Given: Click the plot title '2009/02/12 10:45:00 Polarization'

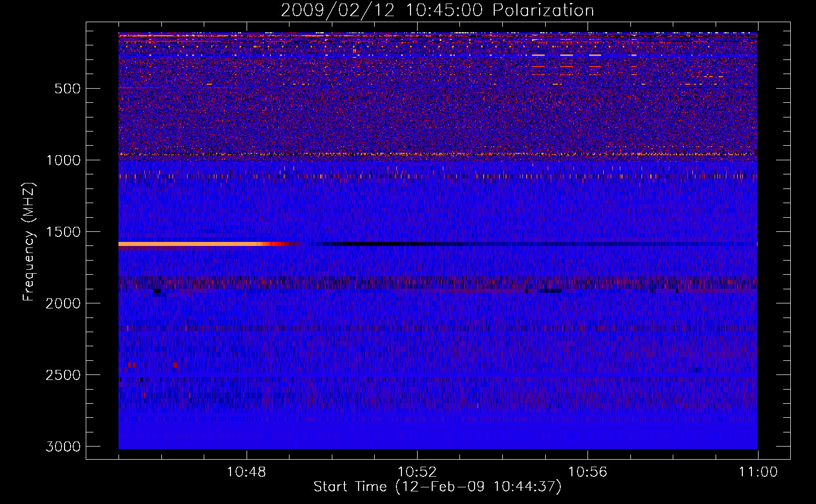Looking at the screenshot, I should [x=437, y=11].
